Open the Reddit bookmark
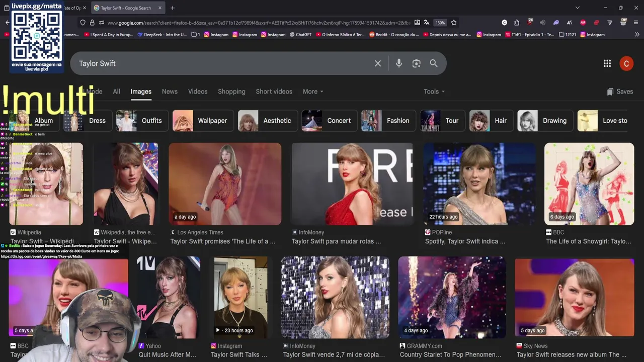This screenshot has width=644, height=362. click(x=394, y=35)
